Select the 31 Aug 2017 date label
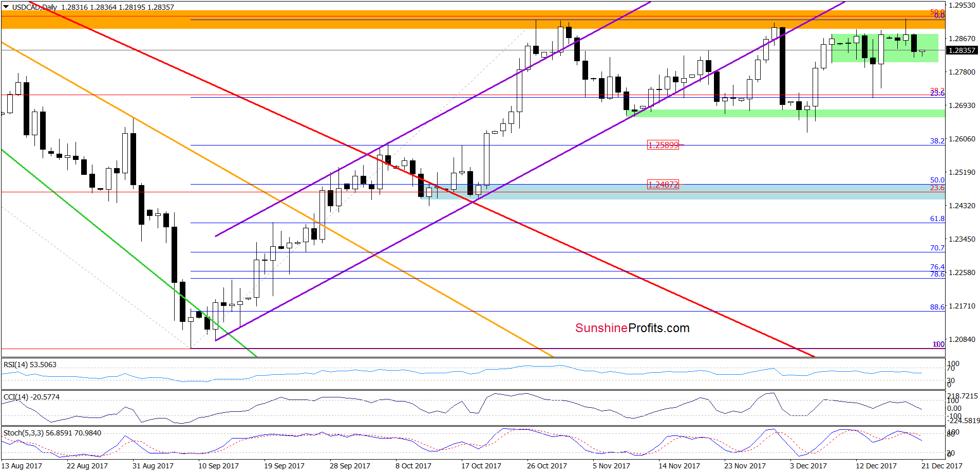The height and width of the screenshot is (473, 980). 153,466
